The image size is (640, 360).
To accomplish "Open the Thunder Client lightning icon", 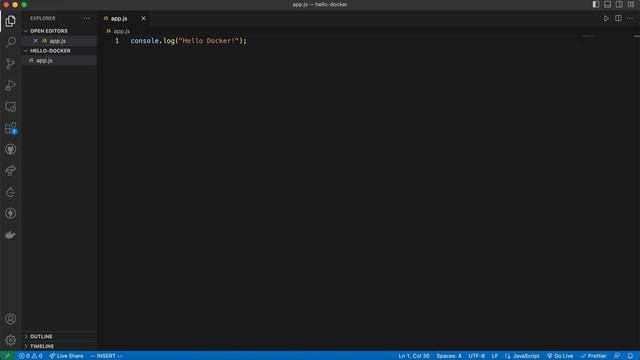I will tap(11, 213).
